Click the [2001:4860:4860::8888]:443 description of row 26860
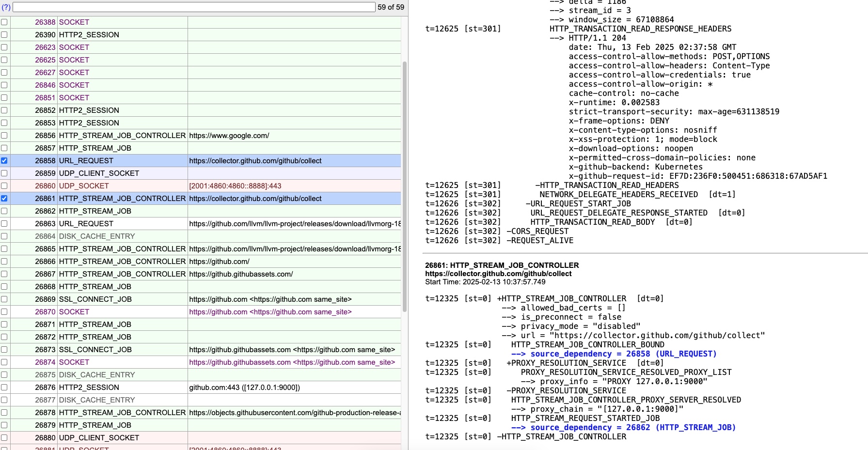The height and width of the screenshot is (450, 868). pyautogui.click(x=235, y=186)
